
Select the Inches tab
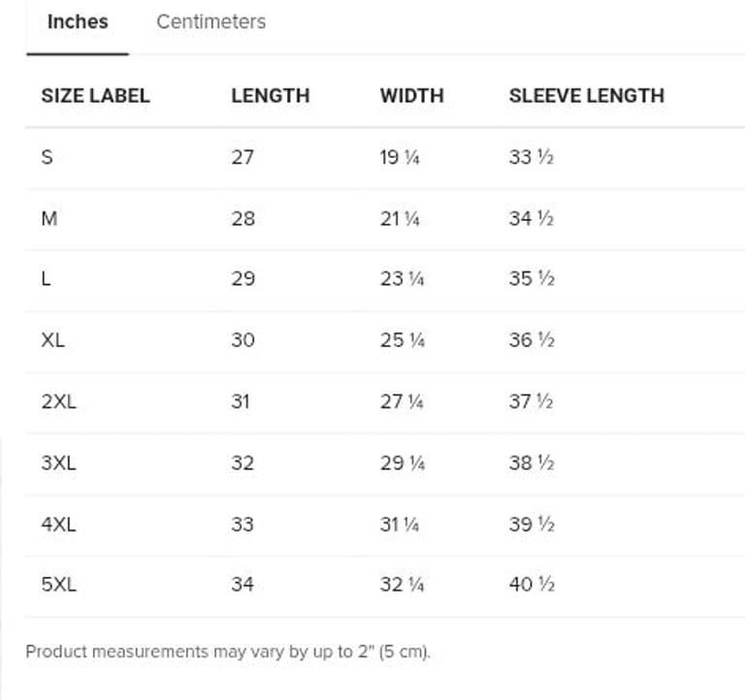pyautogui.click(x=78, y=22)
